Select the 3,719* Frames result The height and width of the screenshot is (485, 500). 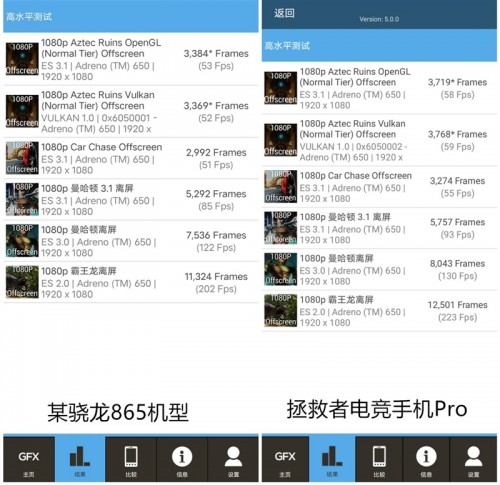[x=457, y=82]
